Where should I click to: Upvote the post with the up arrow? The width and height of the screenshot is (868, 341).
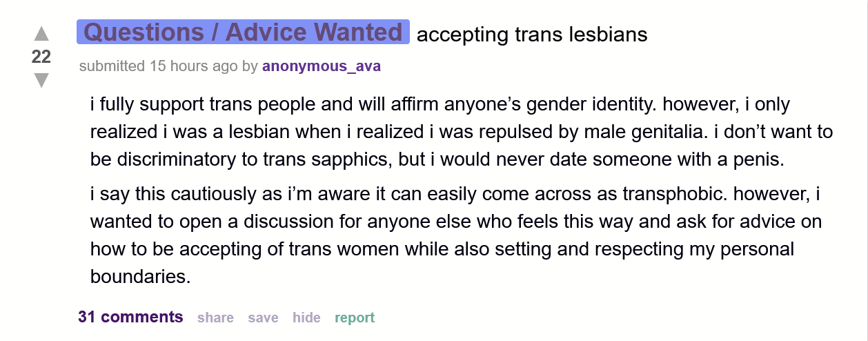point(41,33)
